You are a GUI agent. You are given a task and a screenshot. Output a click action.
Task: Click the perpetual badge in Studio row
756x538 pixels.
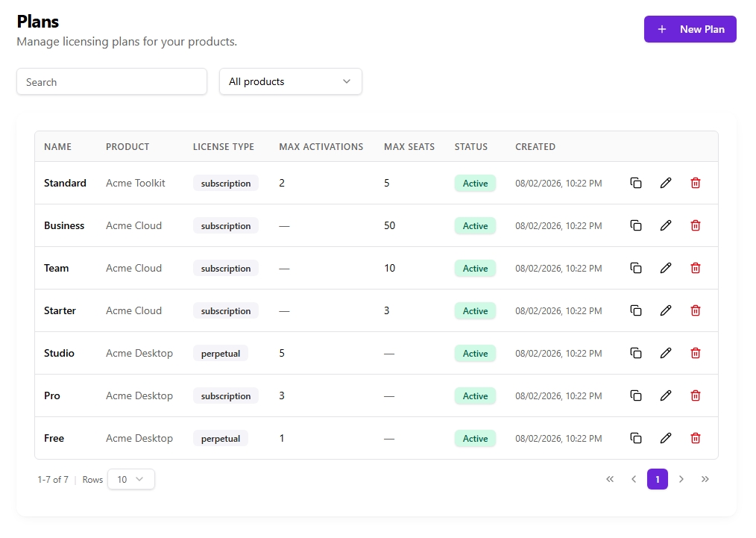[x=221, y=353]
